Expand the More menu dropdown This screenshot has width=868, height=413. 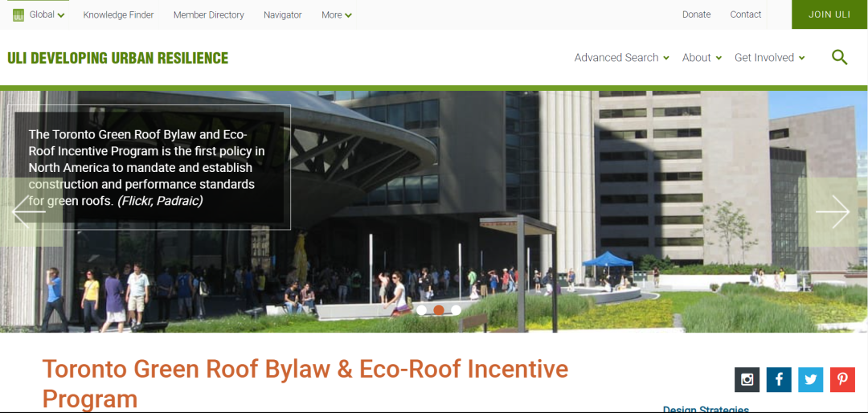tap(337, 15)
